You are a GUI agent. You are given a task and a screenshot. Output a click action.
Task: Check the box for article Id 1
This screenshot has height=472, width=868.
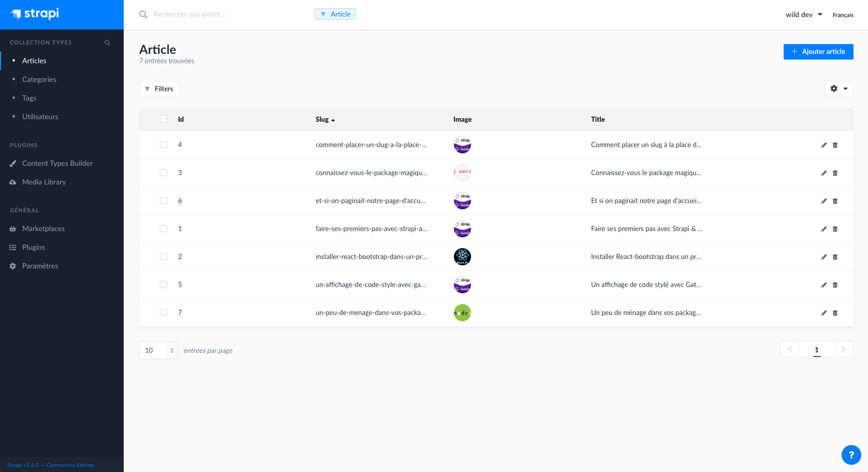(164, 228)
